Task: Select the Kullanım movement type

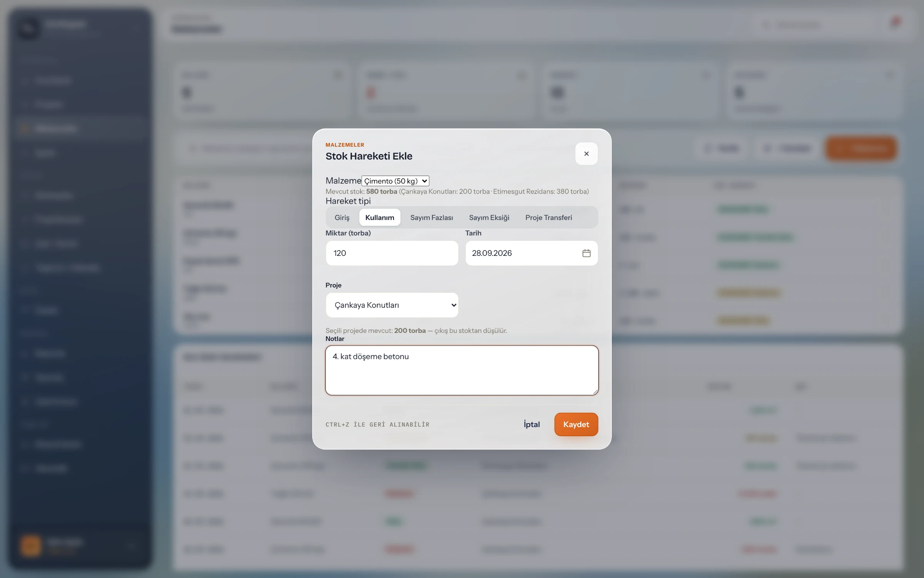Action: 380,217
